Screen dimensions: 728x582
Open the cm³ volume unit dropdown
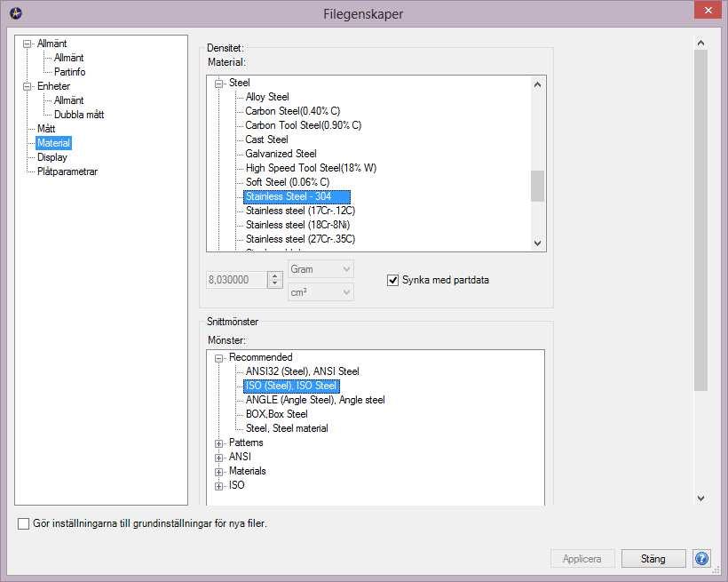click(x=320, y=292)
